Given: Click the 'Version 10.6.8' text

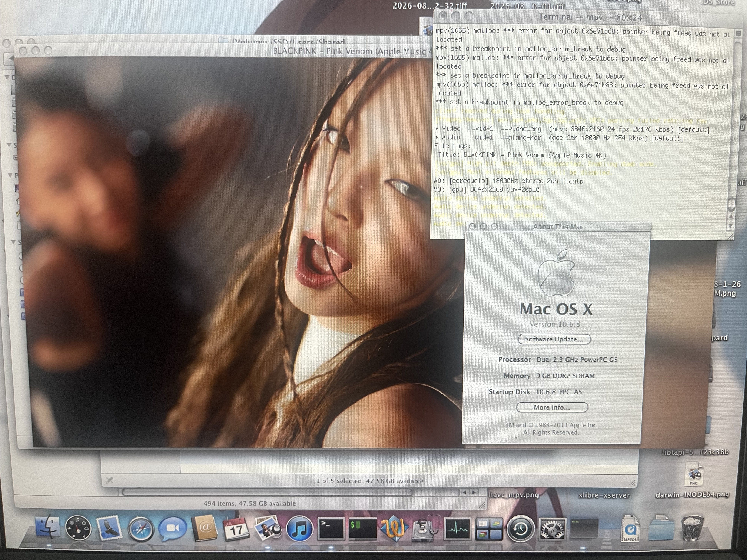Looking at the screenshot, I should (x=555, y=324).
